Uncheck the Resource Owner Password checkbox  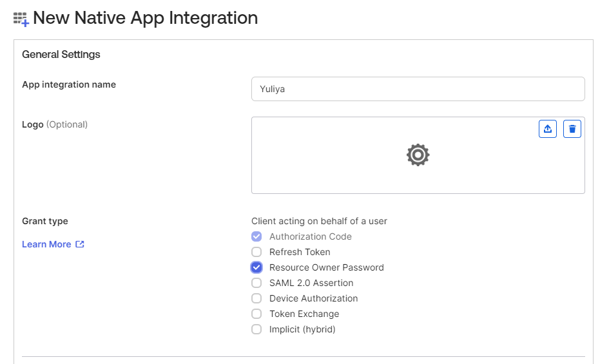[x=256, y=267]
